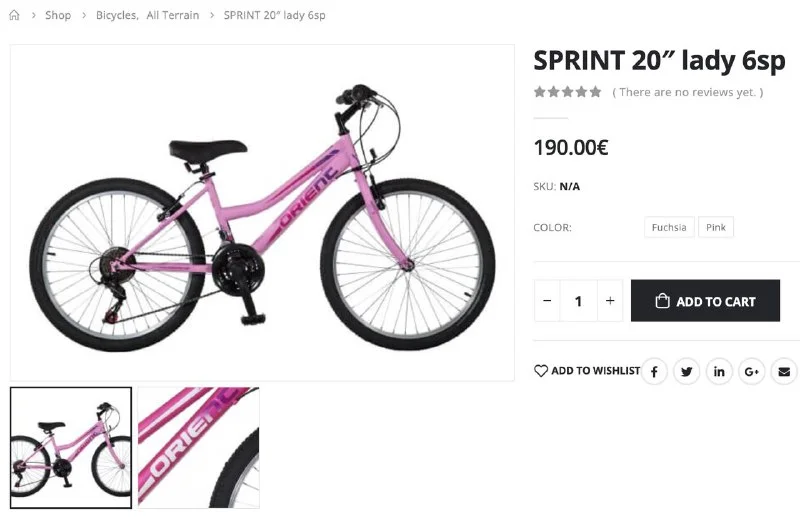This screenshot has height=517, width=800.
Task: Open All Terrain category link
Action: click(x=173, y=15)
